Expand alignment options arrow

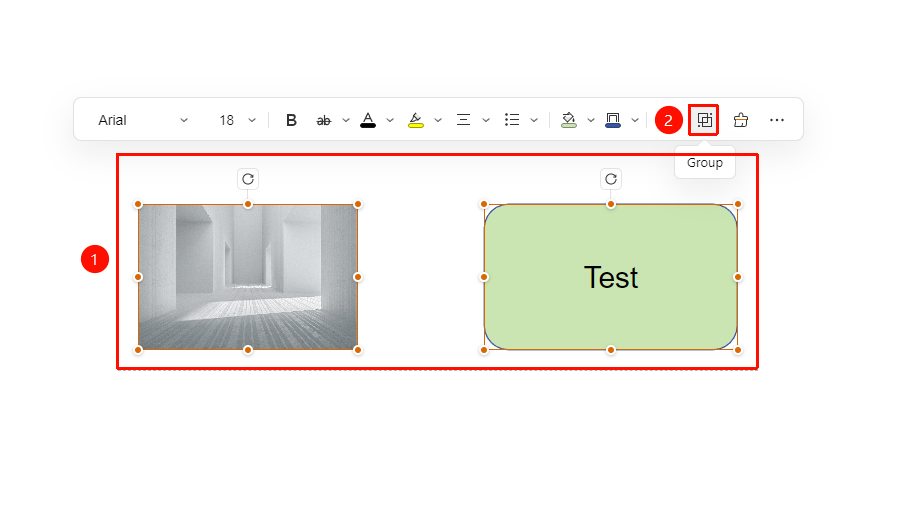(x=486, y=120)
